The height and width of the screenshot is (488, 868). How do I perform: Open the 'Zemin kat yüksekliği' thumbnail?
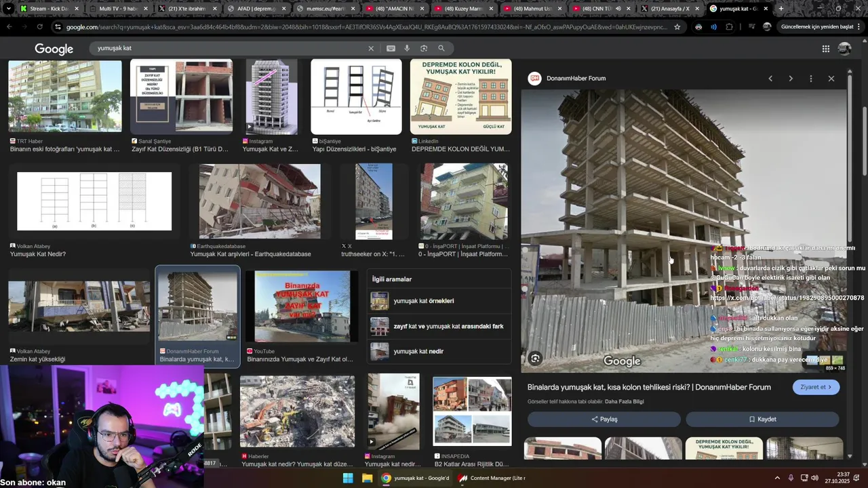79,306
